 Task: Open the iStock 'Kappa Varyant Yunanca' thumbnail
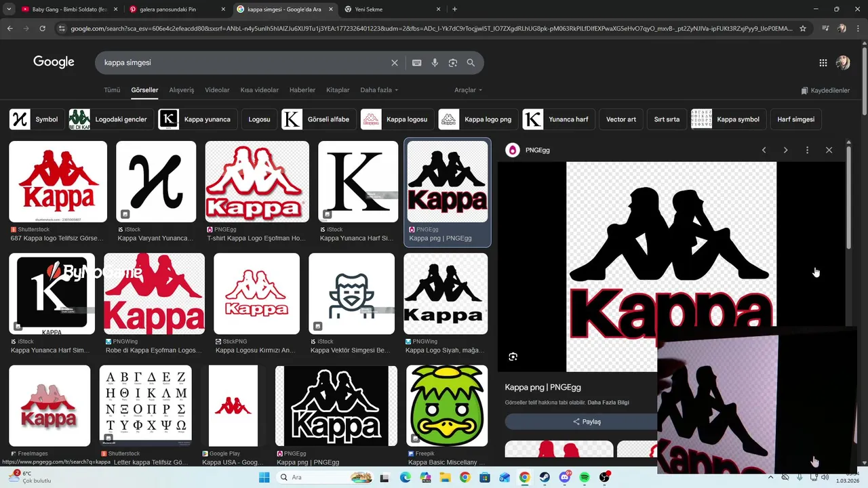point(156,182)
